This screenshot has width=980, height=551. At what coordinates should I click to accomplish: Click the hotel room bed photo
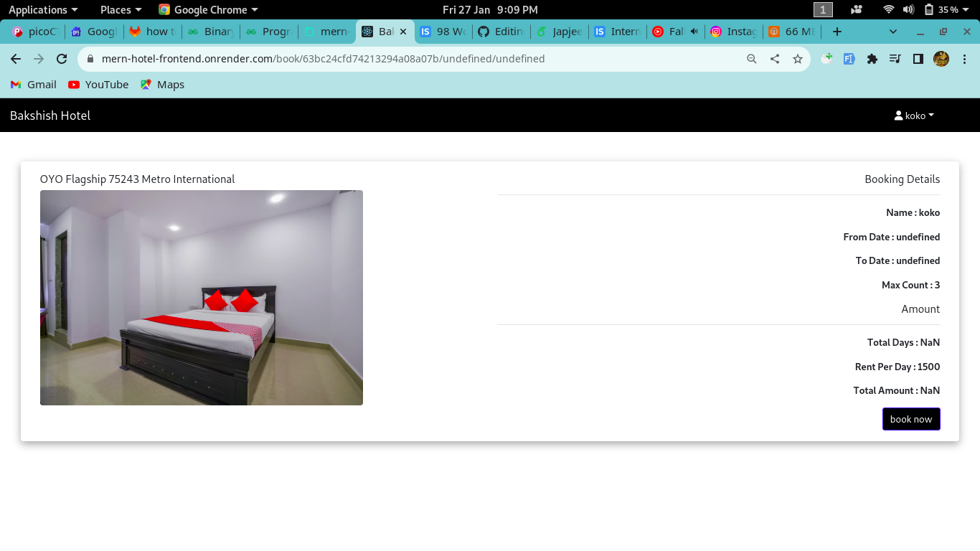pyautogui.click(x=201, y=297)
